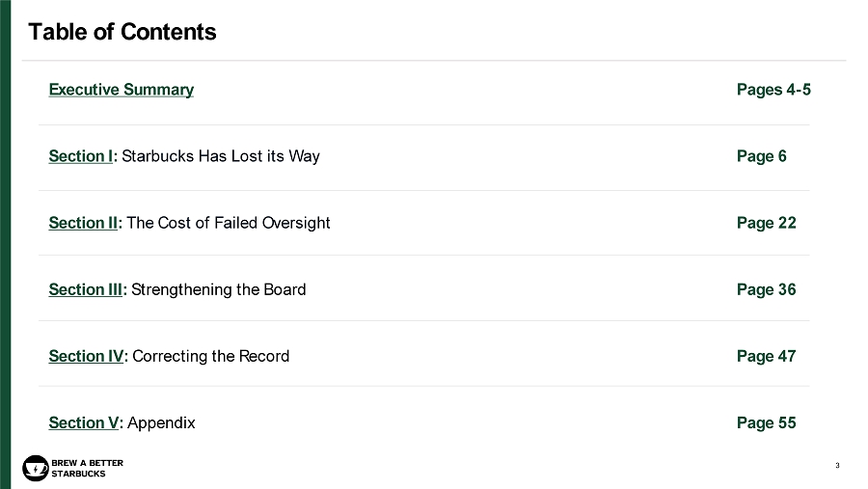Click the Page 55 reference

(766, 422)
